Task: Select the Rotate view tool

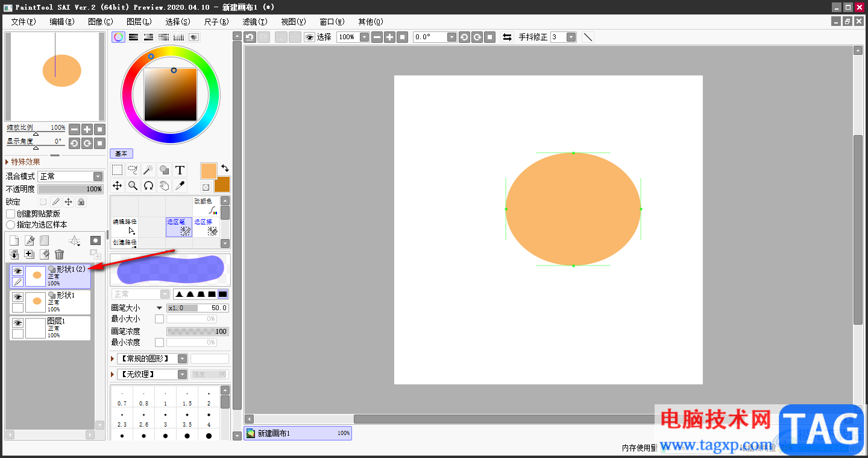Action: coord(148,186)
